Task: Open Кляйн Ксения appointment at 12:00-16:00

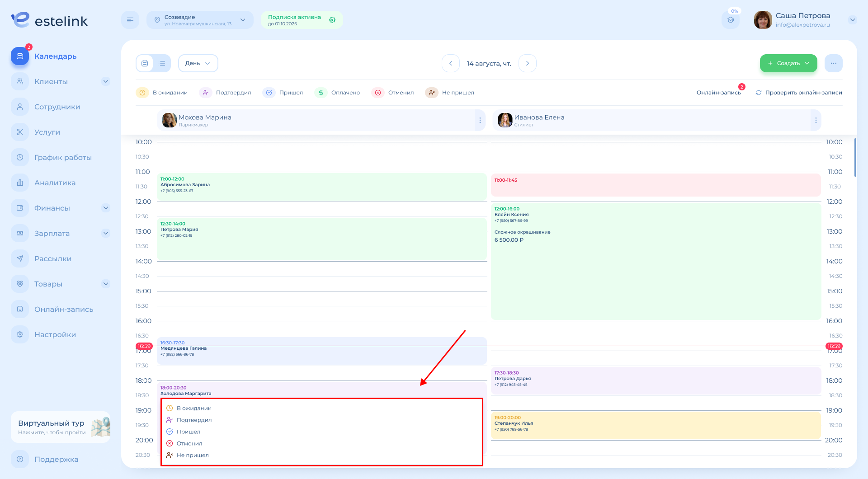Action: point(656,262)
